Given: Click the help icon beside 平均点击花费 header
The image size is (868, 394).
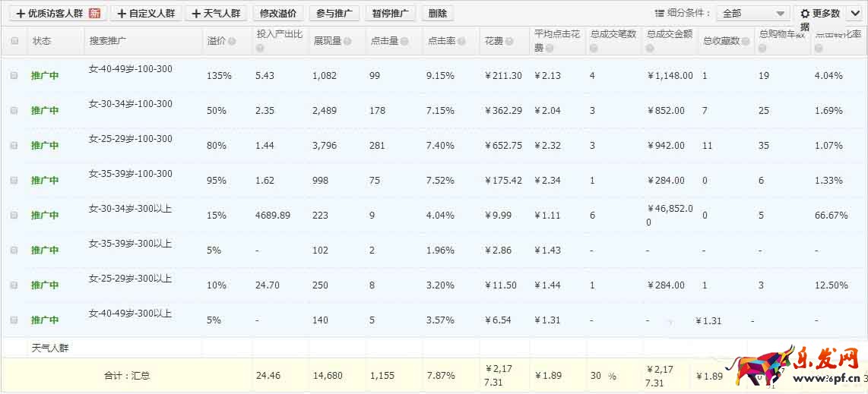Looking at the screenshot, I should [550, 49].
